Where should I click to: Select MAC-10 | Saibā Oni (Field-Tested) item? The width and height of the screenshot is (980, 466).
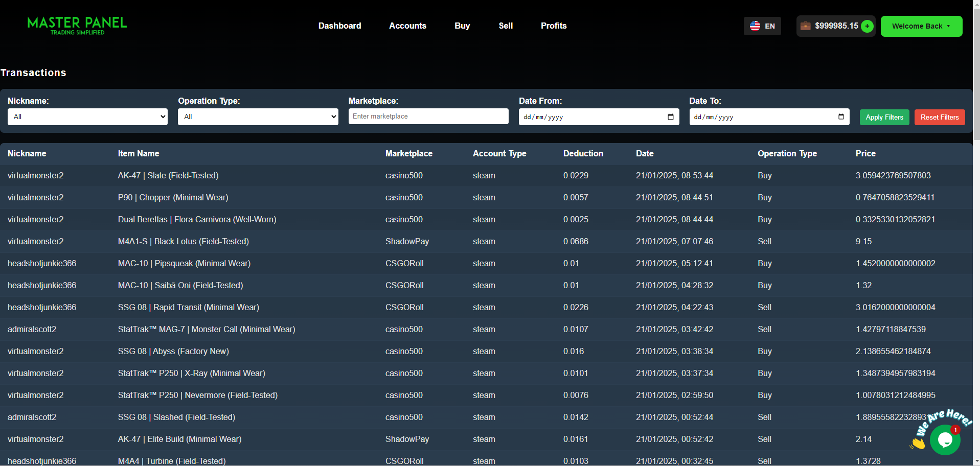point(180,285)
